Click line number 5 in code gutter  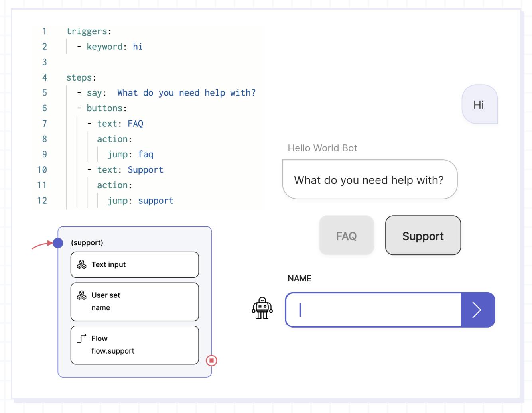(x=45, y=93)
